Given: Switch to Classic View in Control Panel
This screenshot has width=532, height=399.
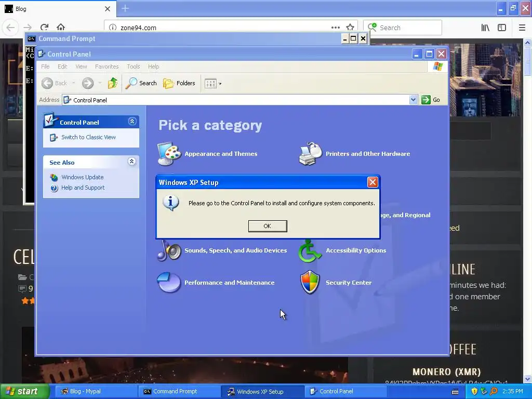Looking at the screenshot, I should tap(88, 137).
